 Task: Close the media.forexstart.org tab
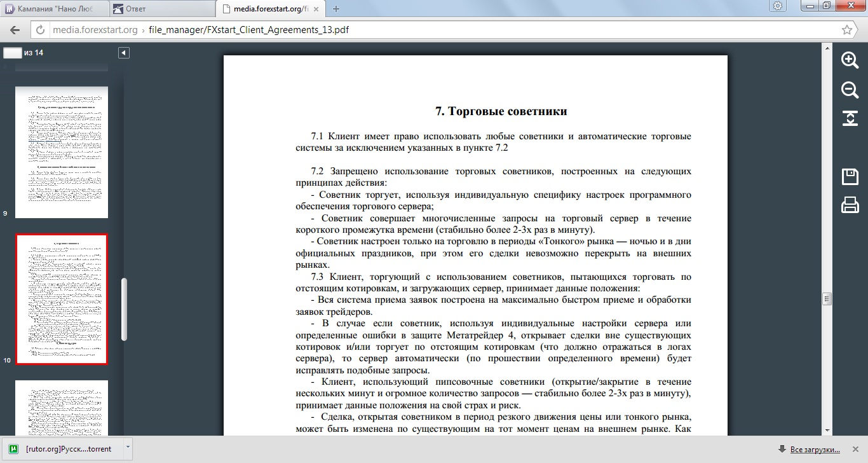(x=316, y=9)
